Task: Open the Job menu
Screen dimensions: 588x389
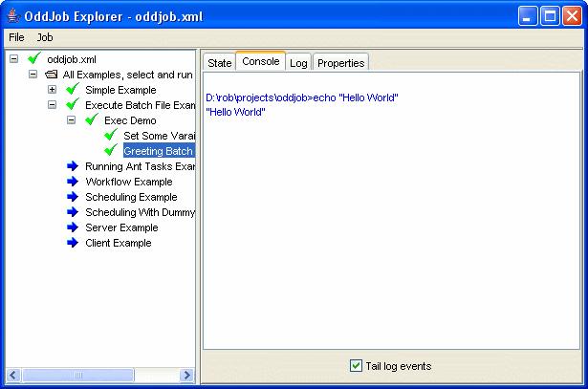Action: tap(45, 37)
